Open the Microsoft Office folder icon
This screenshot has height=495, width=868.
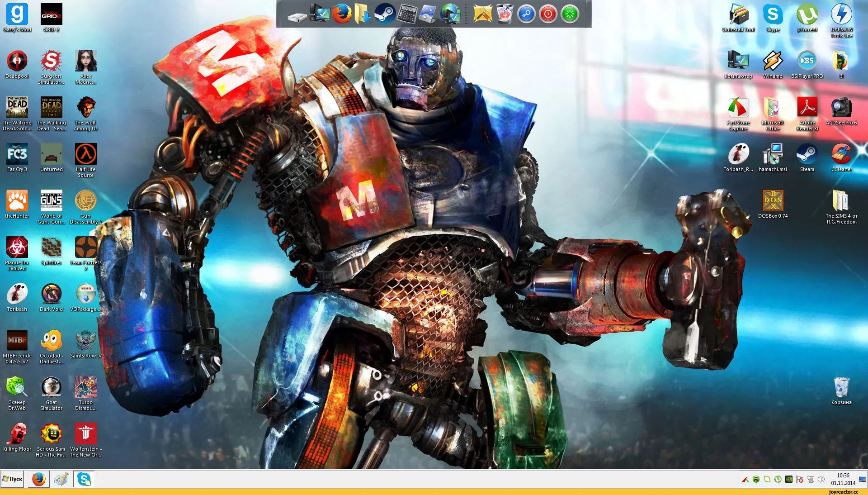click(773, 114)
